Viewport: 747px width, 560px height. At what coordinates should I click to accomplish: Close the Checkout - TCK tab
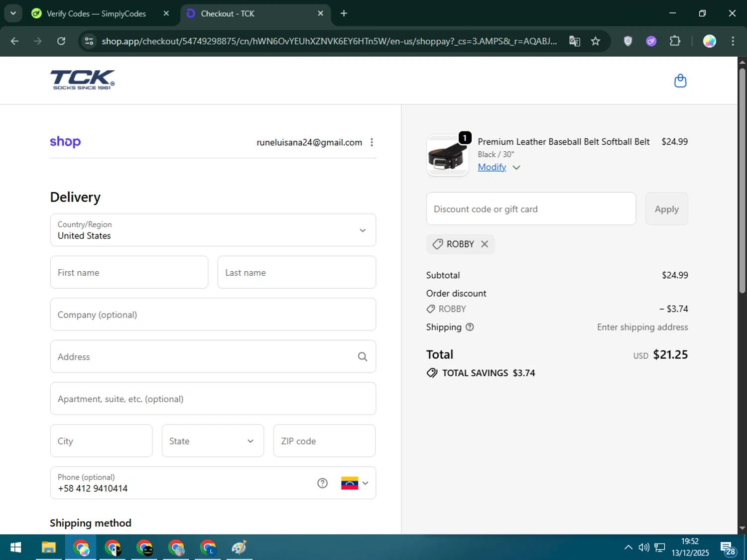click(321, 13)
